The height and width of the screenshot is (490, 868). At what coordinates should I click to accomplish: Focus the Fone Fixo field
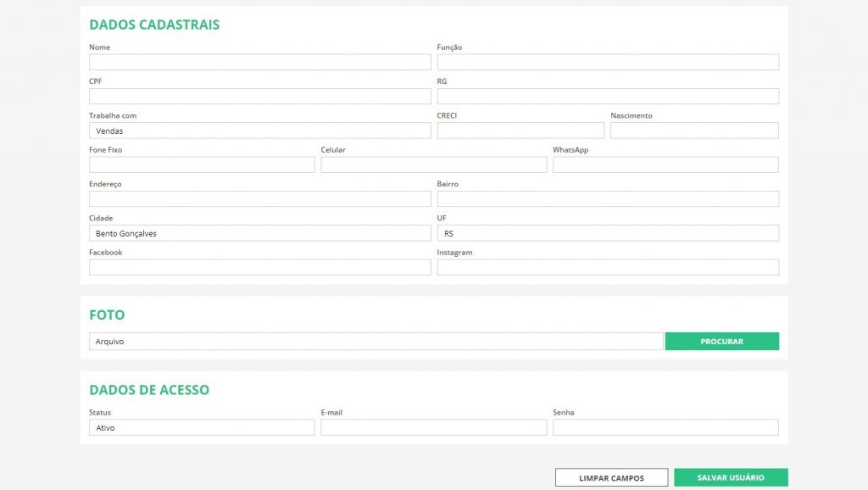pos(202,164)
